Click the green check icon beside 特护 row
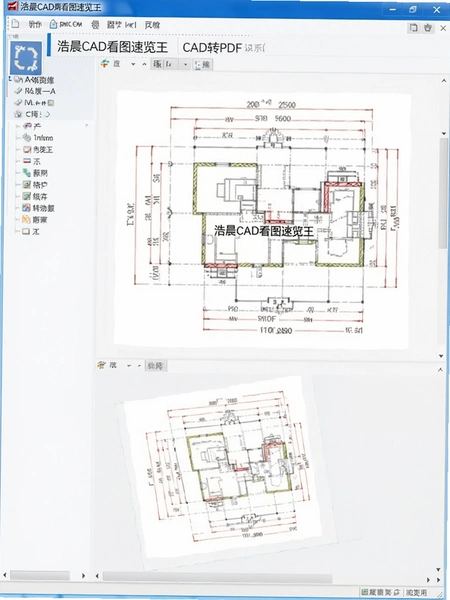450x600 pixels. [27, 185]
